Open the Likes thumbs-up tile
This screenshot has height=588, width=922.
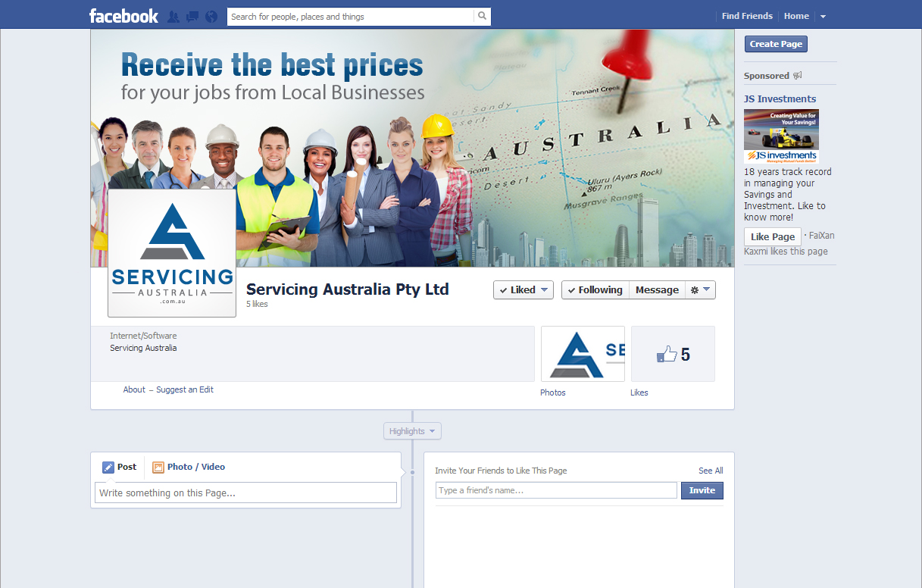click(x=673, y=354)
